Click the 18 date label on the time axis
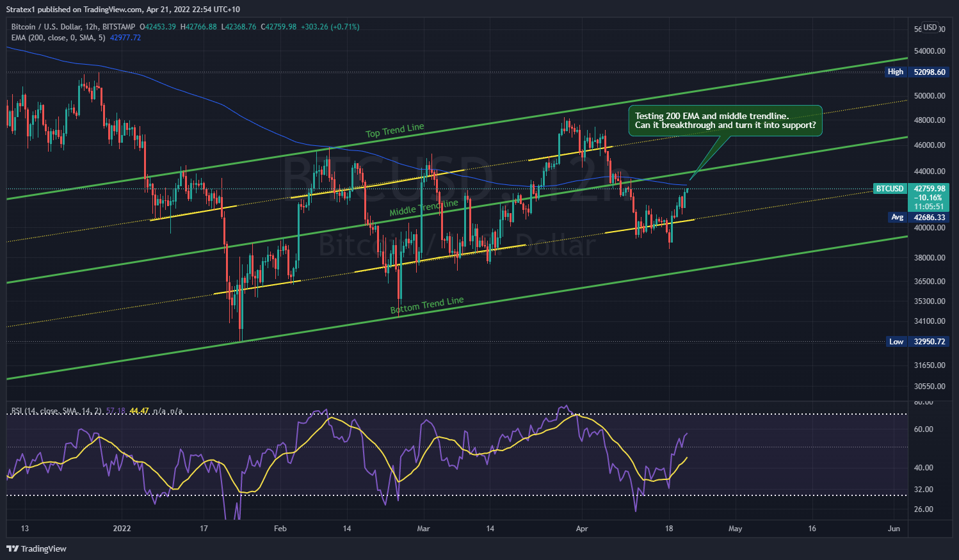 click(x=669, y=529)
